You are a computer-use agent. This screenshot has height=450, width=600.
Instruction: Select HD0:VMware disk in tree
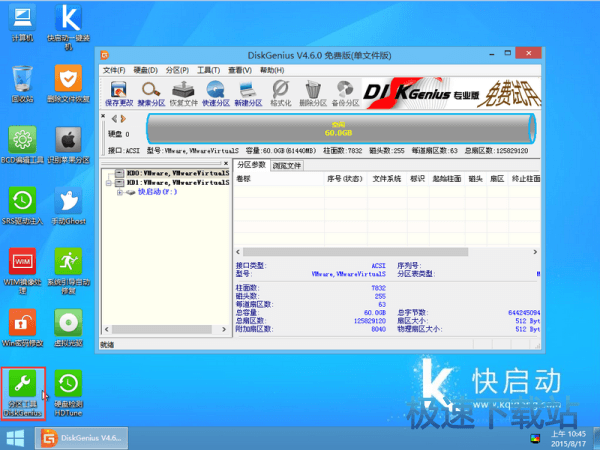(178, 173)
